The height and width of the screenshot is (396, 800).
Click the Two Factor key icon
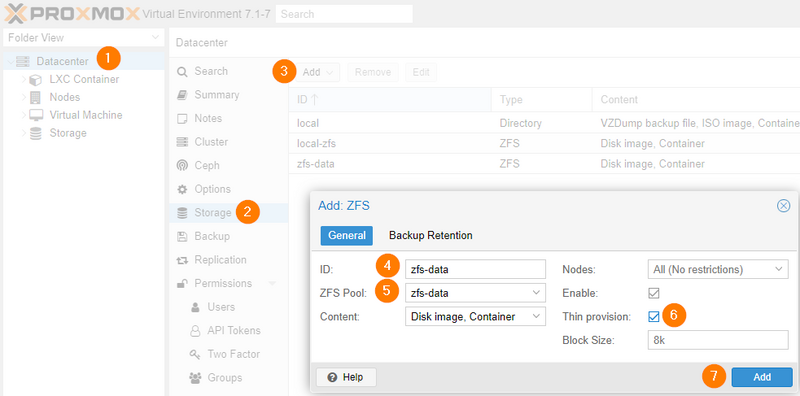195,354
